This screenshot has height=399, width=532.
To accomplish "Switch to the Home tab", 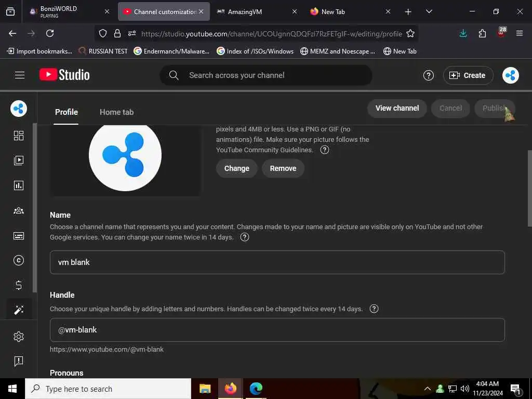I will [x=117, y=112].
